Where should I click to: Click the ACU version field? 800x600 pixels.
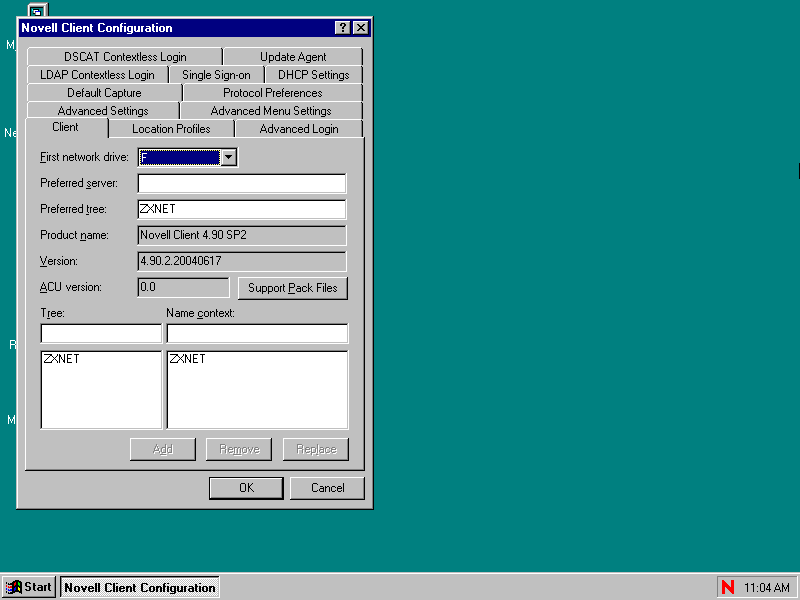[x=184, y=287]
